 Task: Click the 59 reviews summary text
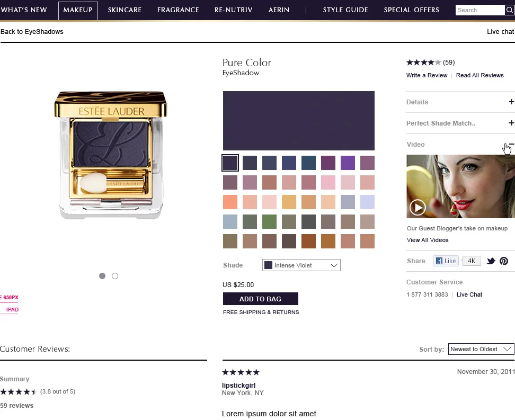17,406
